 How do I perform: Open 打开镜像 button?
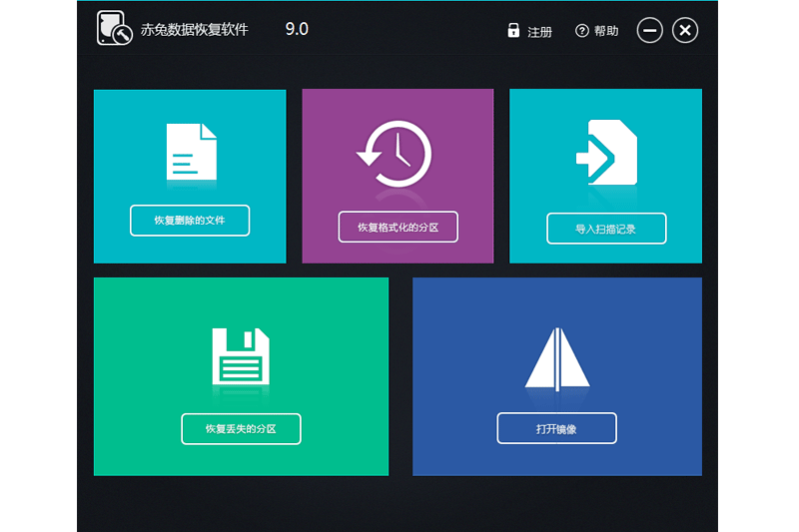click(x=557, y=428)
